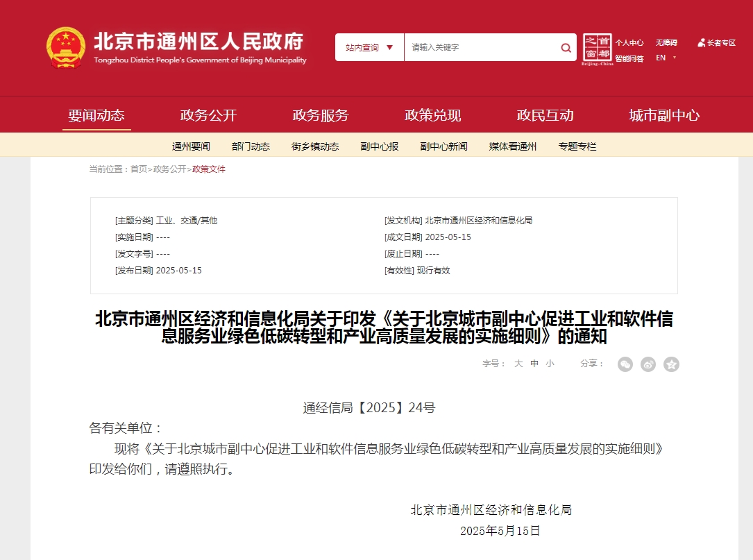Switch to the 城市副中心 tab
Screen dimensions: 753x560
coord(663,115)
